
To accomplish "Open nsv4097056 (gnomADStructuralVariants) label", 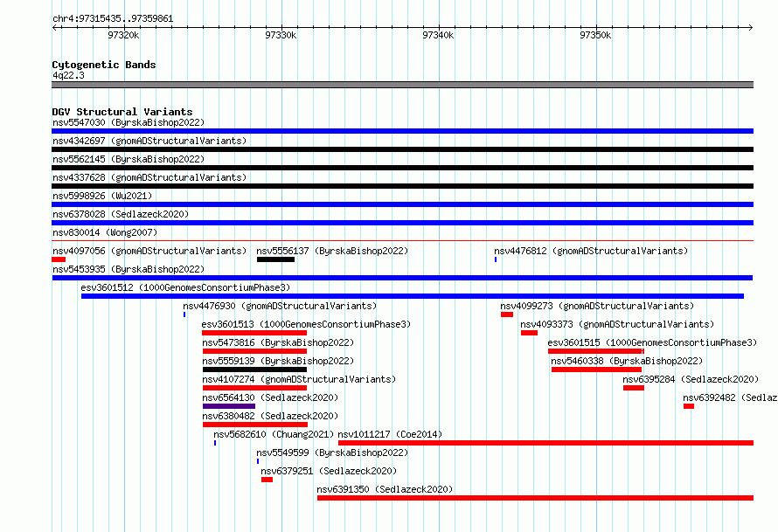I will pos(149,251).
